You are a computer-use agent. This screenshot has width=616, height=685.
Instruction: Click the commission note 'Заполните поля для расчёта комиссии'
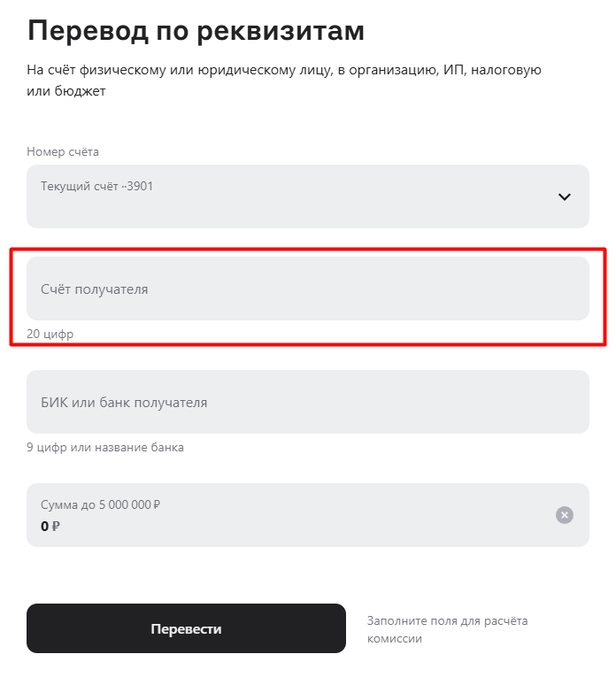point(446,629)
